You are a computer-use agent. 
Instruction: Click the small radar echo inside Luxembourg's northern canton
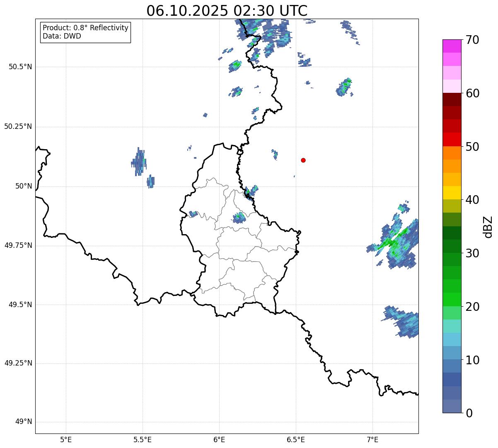[x=239, y=217]
